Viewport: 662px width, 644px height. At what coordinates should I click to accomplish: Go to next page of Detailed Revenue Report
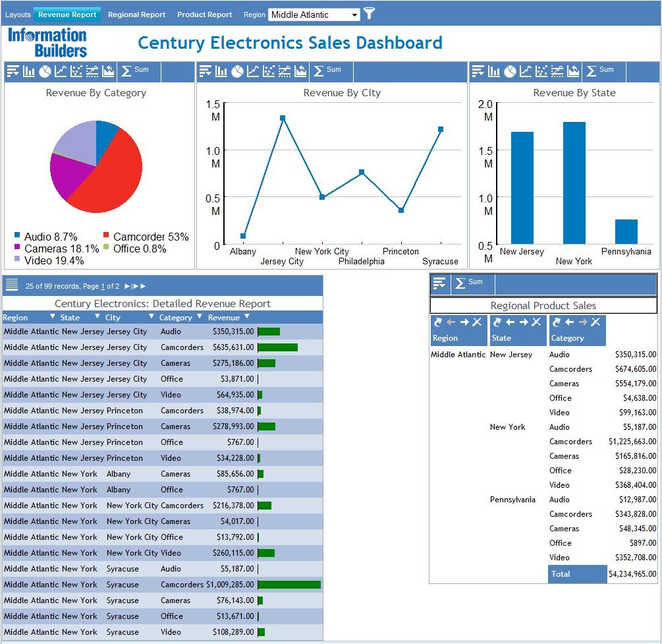128,287
